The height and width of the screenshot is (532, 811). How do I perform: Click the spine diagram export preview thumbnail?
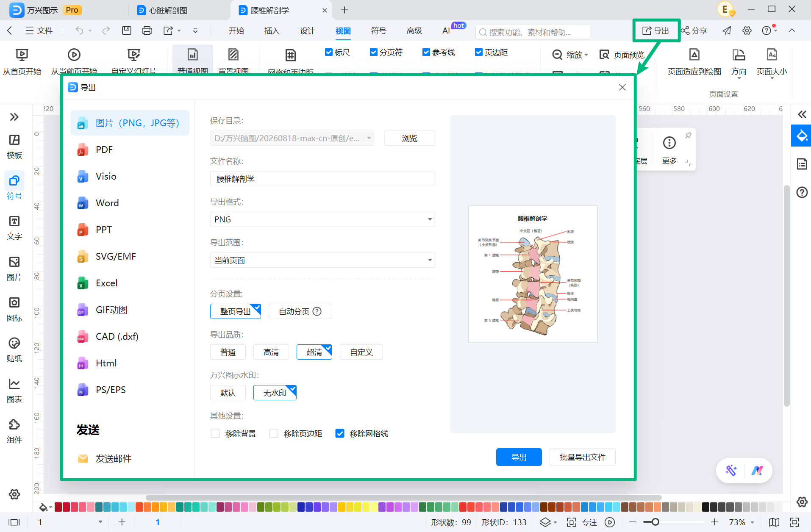point(533,274)
